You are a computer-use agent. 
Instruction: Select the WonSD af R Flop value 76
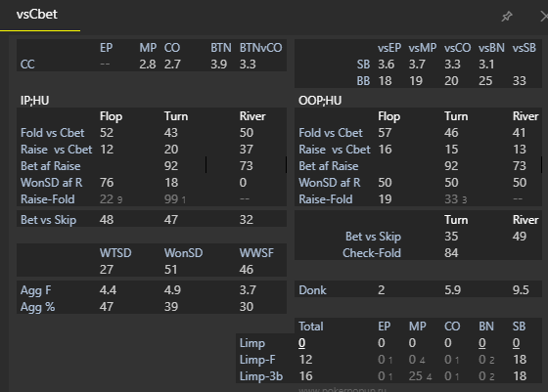[x=107, y=183]
